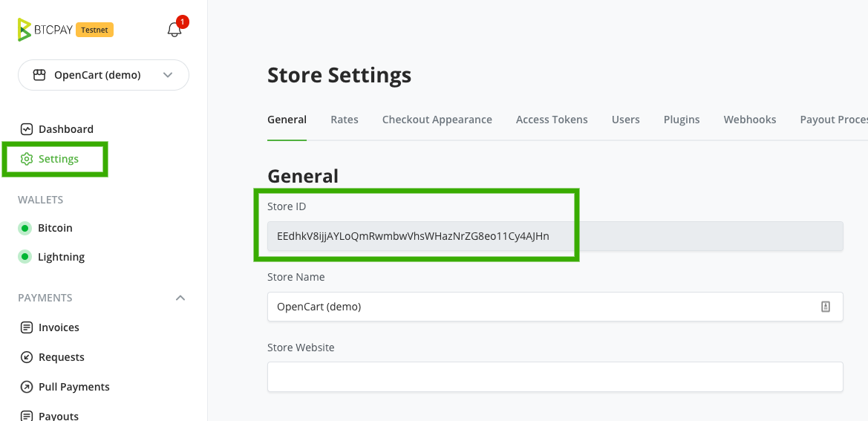
Task: Click the Store Website label
Action: click(301, 347)
